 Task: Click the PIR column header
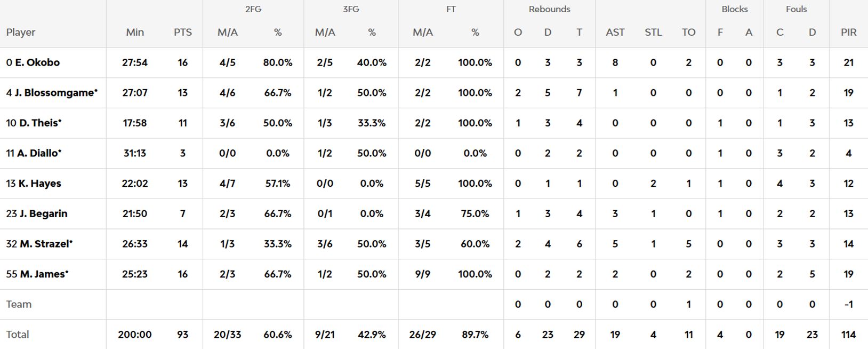click(x=848, y=33)
